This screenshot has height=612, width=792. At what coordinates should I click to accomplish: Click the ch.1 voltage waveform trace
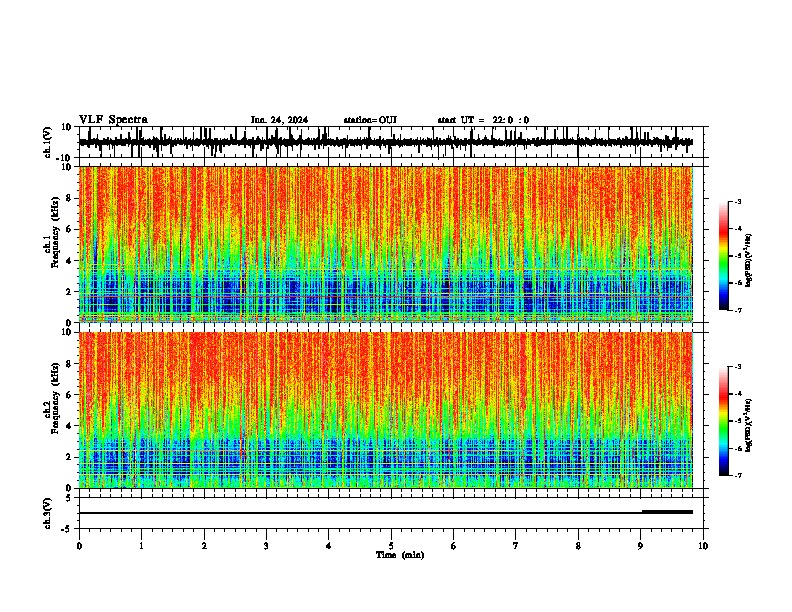pyautogui.click(x=386, y=142)
